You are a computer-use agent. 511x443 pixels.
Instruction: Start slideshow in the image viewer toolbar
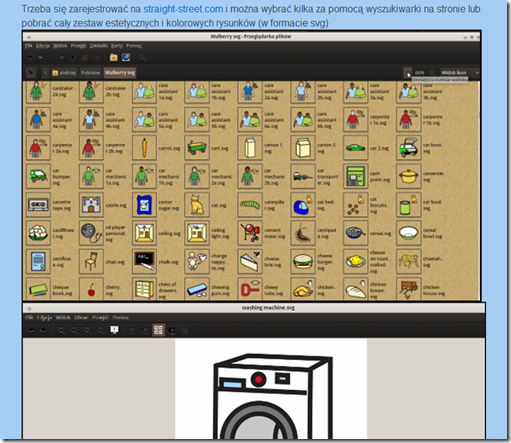click(114, 330)
